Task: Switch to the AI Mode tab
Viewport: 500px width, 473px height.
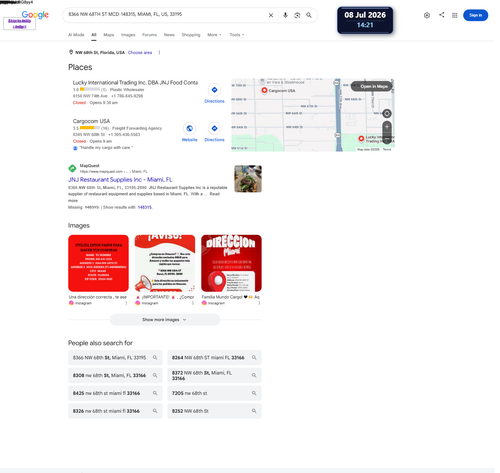Action: tap(76, 35)
